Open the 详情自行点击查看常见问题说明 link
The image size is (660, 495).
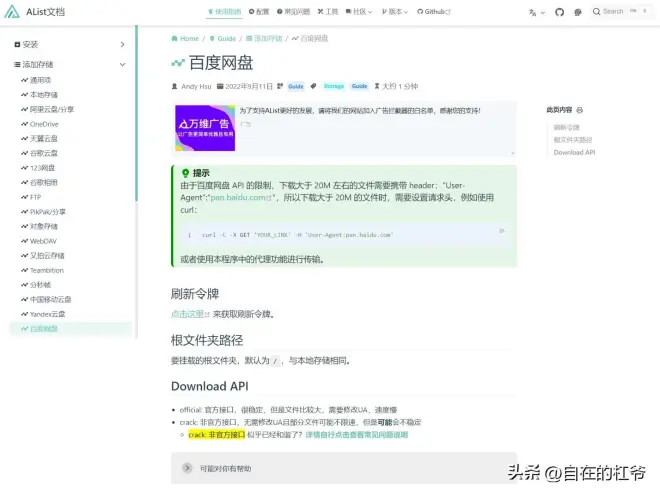point(357,435)
